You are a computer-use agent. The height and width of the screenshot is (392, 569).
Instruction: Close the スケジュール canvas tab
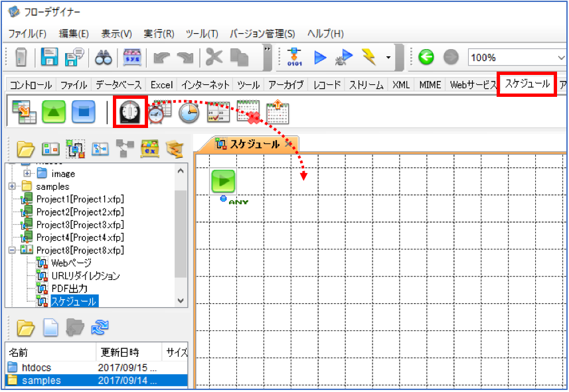point(289,144)
